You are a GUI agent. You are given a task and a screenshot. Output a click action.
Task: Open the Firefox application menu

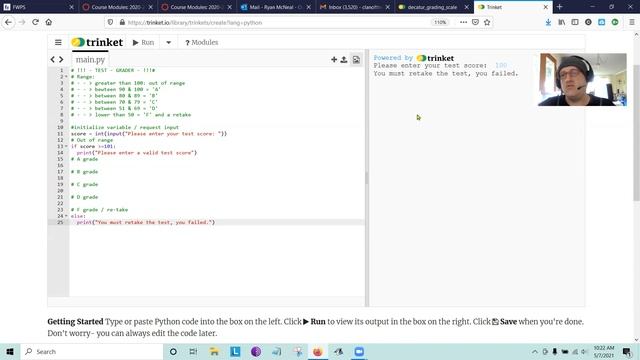pyautogui.click(x=632, y=22)
